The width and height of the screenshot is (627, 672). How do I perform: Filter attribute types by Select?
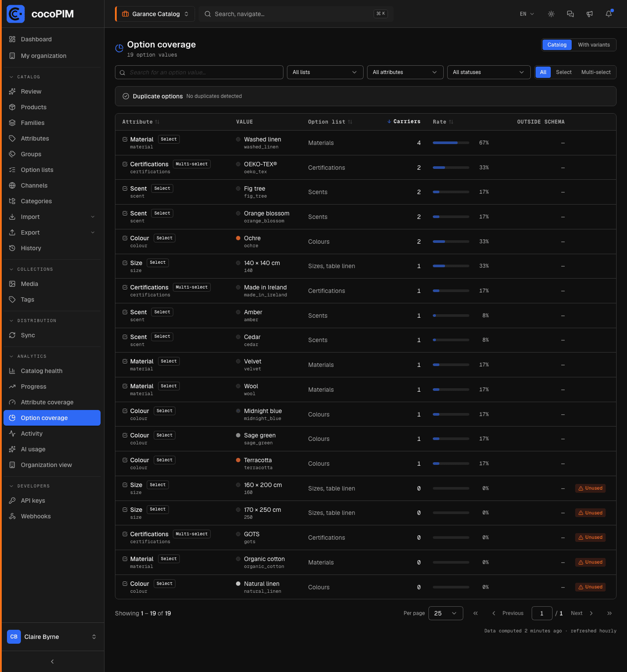click(564, 72)
